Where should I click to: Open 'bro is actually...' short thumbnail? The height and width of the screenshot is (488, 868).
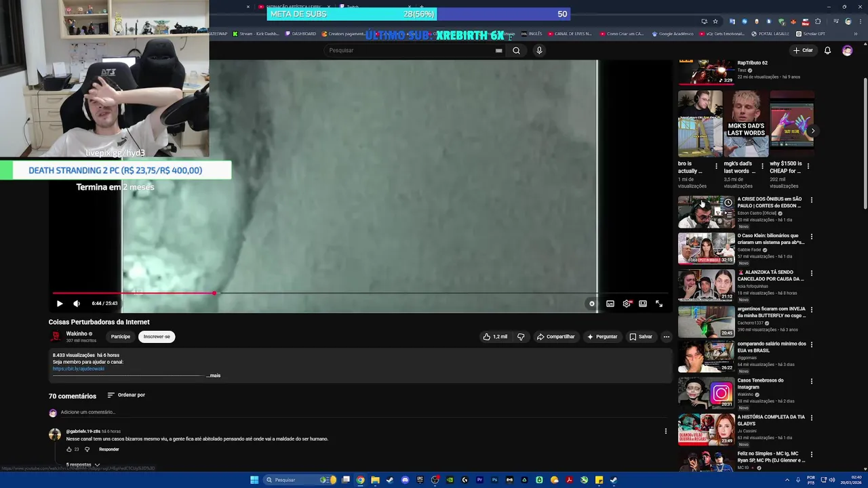[700, 123]
